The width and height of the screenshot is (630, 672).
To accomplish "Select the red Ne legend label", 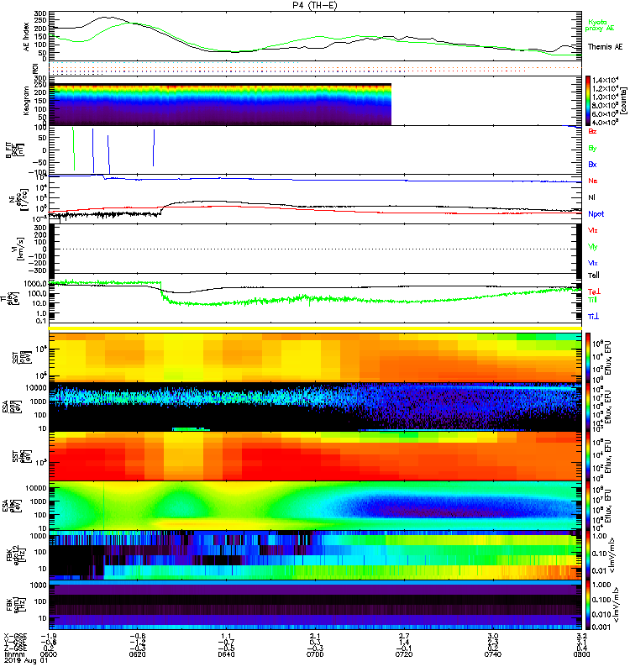I will pos(593,181).
